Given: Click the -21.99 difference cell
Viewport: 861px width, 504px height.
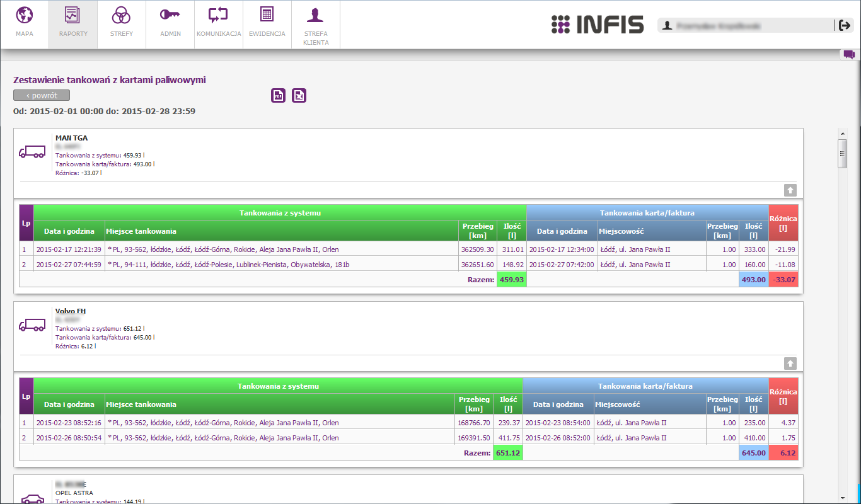Looking at the screenshot, I should pos(783,249).
